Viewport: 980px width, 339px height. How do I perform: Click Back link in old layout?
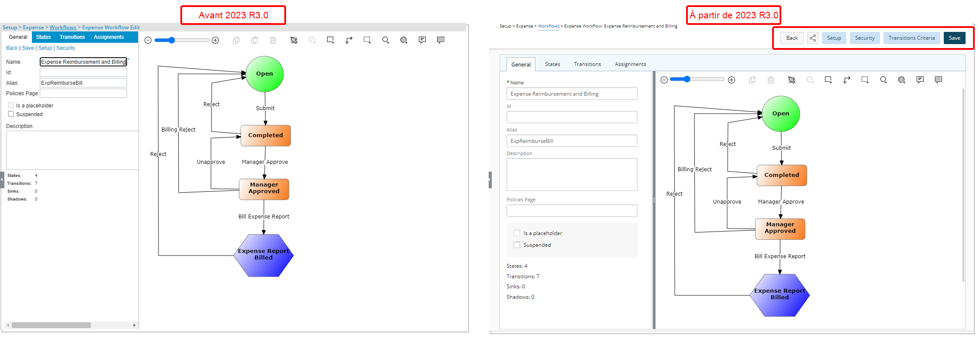tap(12, 48)
